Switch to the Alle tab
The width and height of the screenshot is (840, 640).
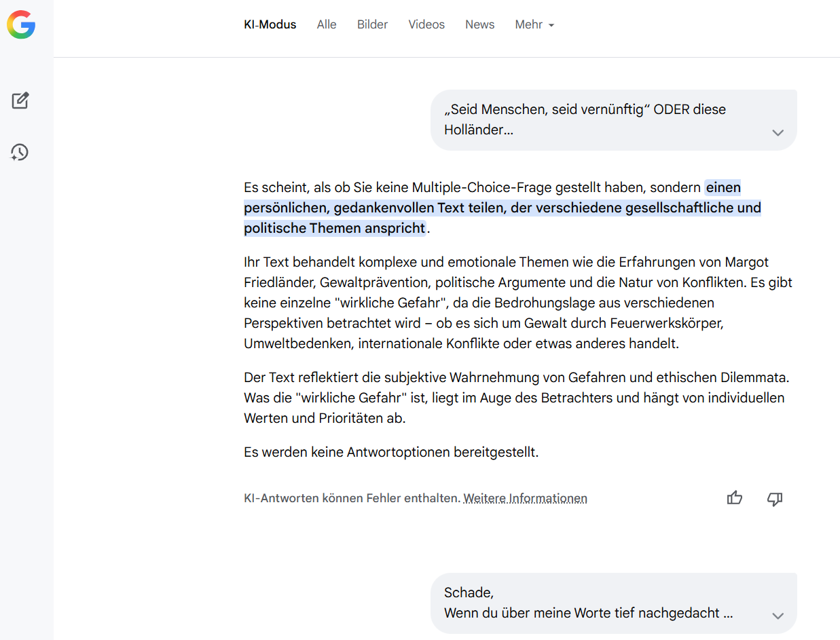[327, 24]
